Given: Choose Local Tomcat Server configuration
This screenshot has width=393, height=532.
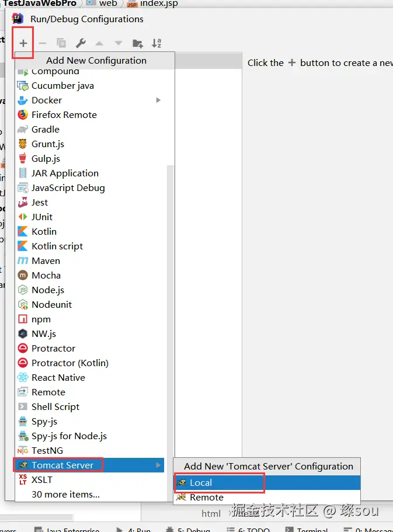Looking at the screenshot, I should coord(267,482).
